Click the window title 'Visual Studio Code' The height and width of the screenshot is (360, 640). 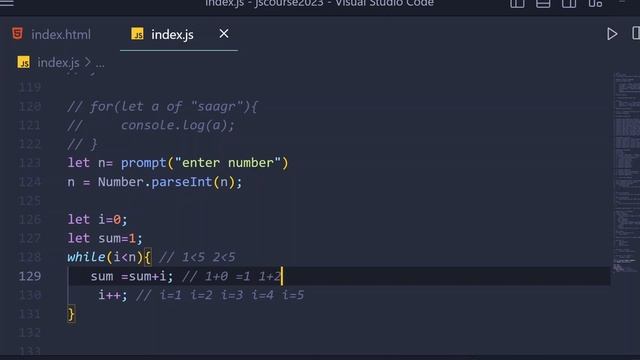tap(384, 3)
